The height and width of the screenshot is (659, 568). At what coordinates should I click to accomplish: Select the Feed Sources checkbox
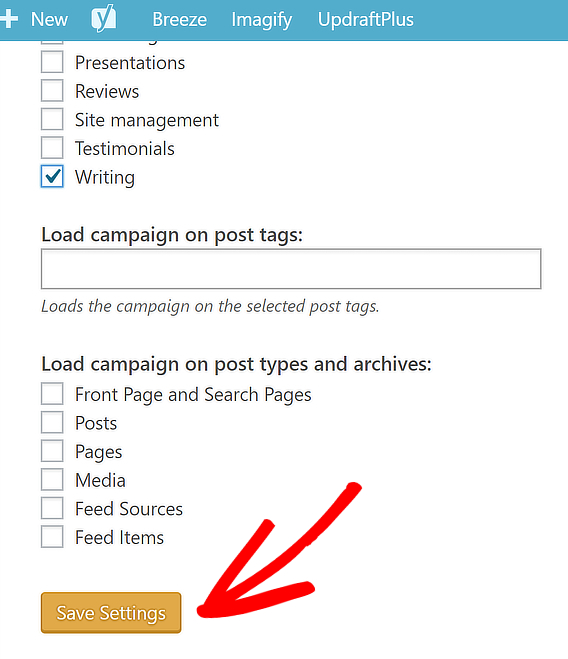click(52, 508)
